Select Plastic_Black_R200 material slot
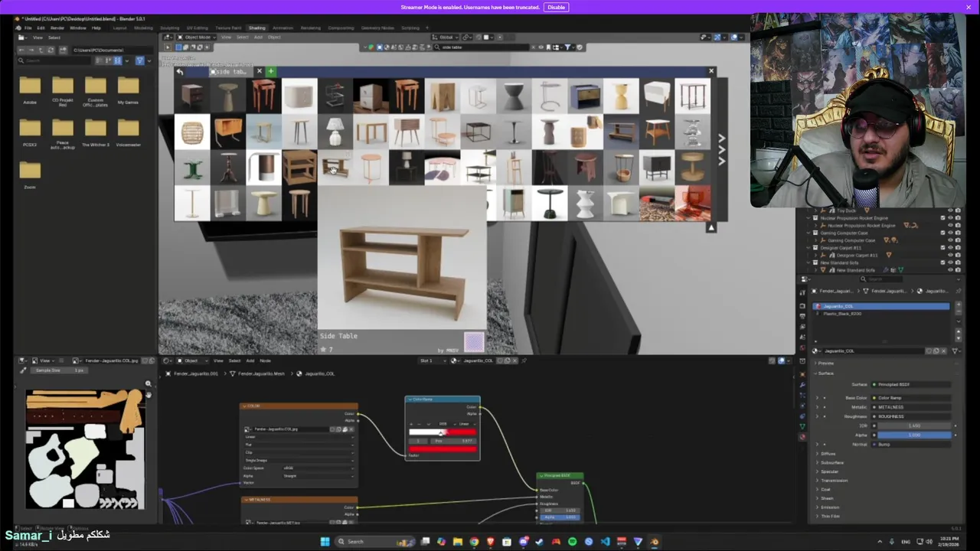The image size is (980, 551). [880, 314]
